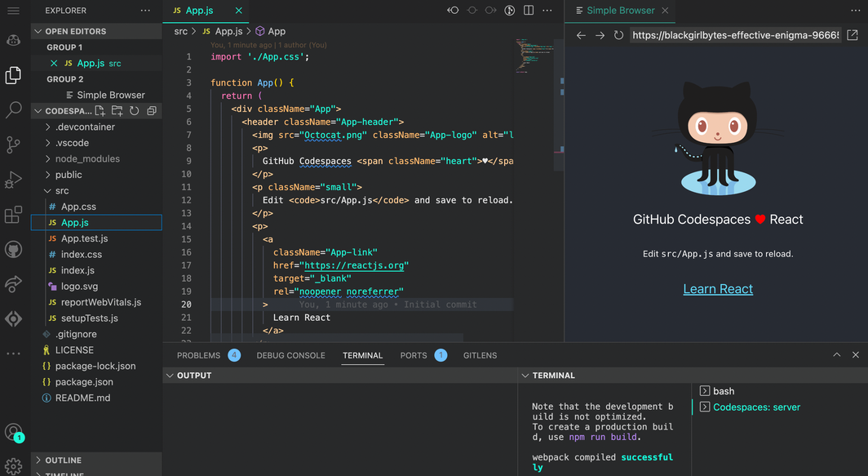Reload the Simple Browser page
The width and height of the screenshot is (868, 476).
pos(618,35)
